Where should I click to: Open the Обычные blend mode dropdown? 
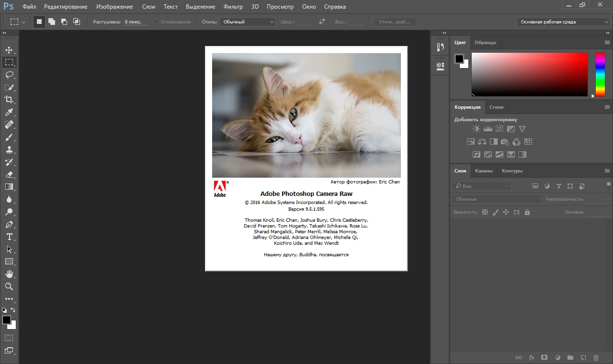[497, 199]
